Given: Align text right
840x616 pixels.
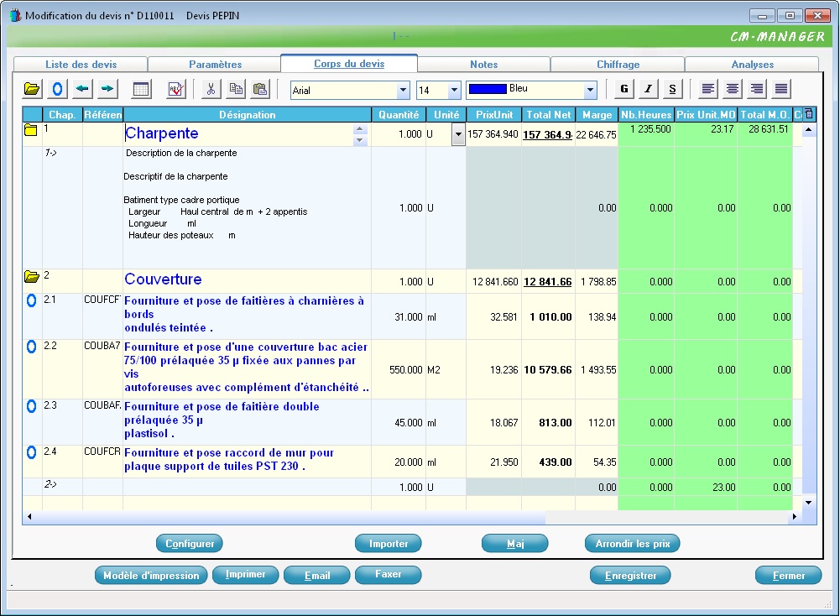Looking at the screenshot, I should pos(757,89).
